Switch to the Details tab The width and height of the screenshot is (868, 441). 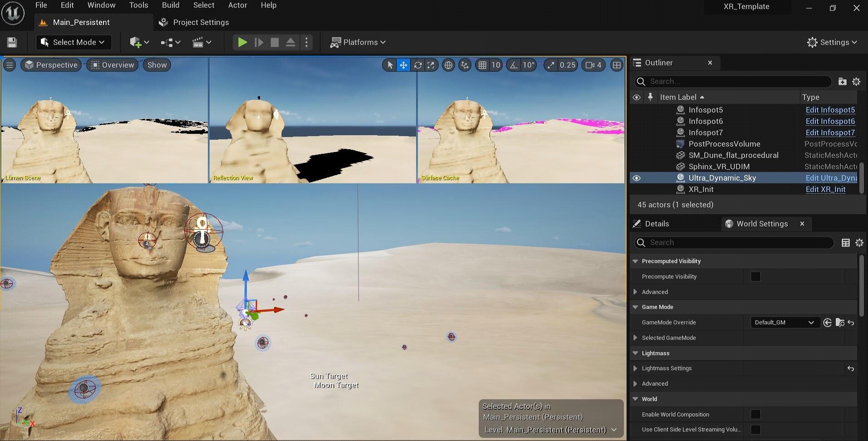tap(656, 224)
